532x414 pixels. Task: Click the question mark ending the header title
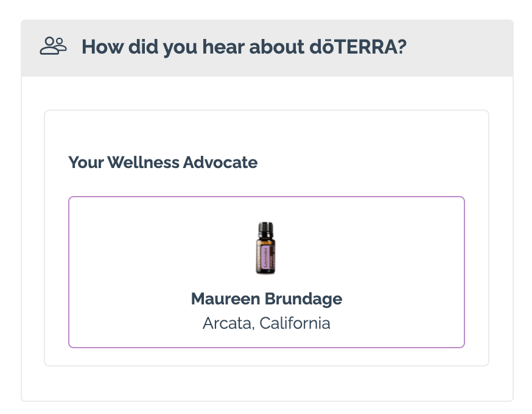pyautogui.click(x=402, y=46)
